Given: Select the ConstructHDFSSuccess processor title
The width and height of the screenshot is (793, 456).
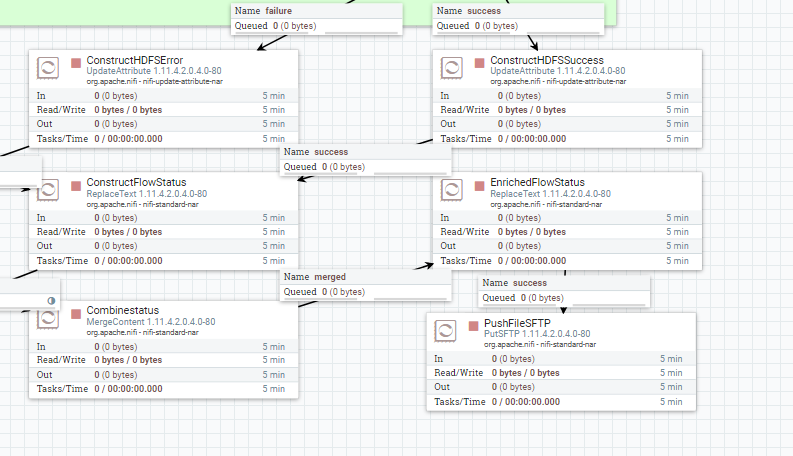Looking at the screenshot, I should point(547,60).
